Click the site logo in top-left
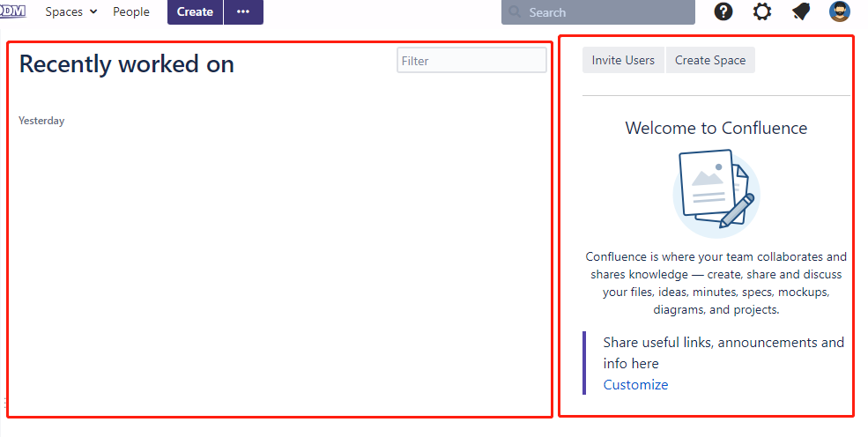Viewport: 868px width, 437px height. 12,11
